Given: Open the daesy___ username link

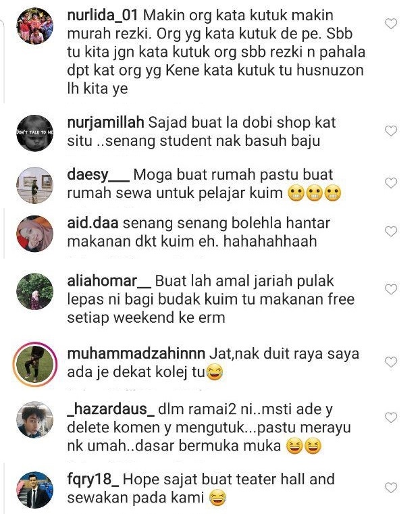Looking at the screenshot, I should pyautogui.click(x=99, y=175).
